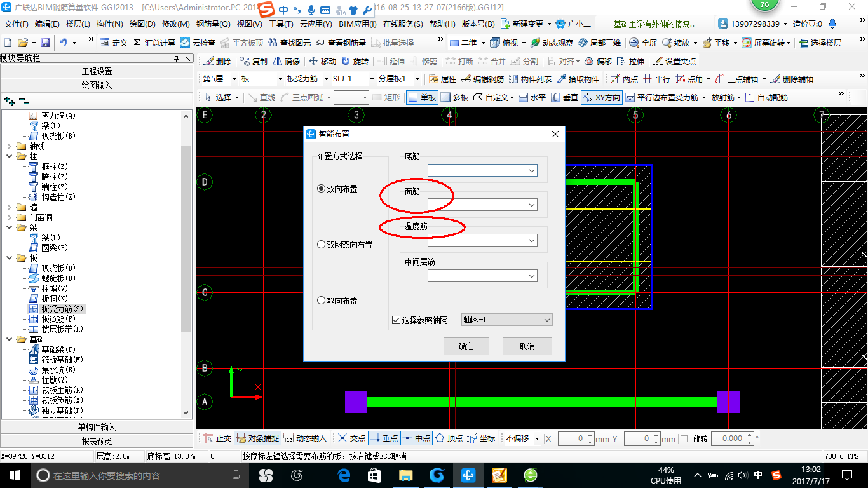Open 属性 panel
The height and width of the screenshot is (488, 868).
coord(442,79)
